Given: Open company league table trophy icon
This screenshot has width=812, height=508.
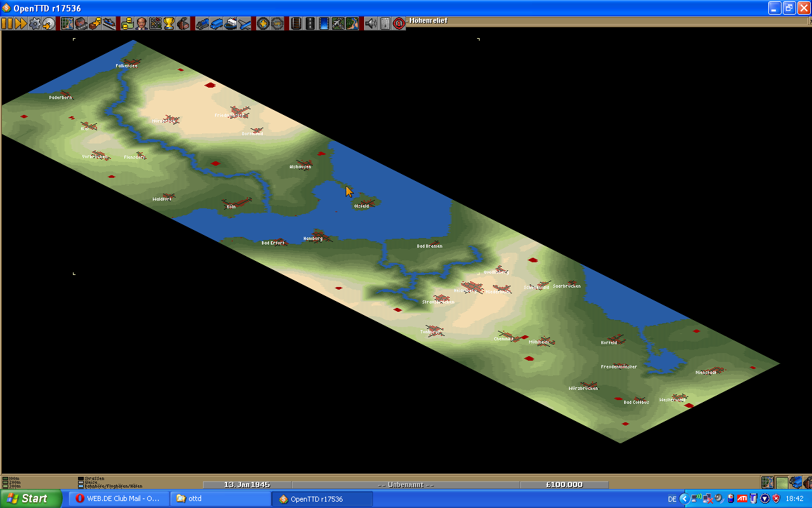Looking at the screenshot, I should click(169, 23).
